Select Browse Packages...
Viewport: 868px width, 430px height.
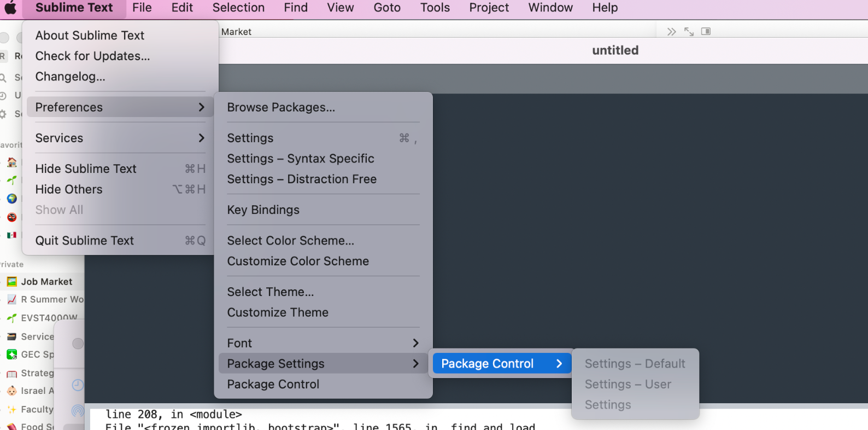click(x=323, y=107)
